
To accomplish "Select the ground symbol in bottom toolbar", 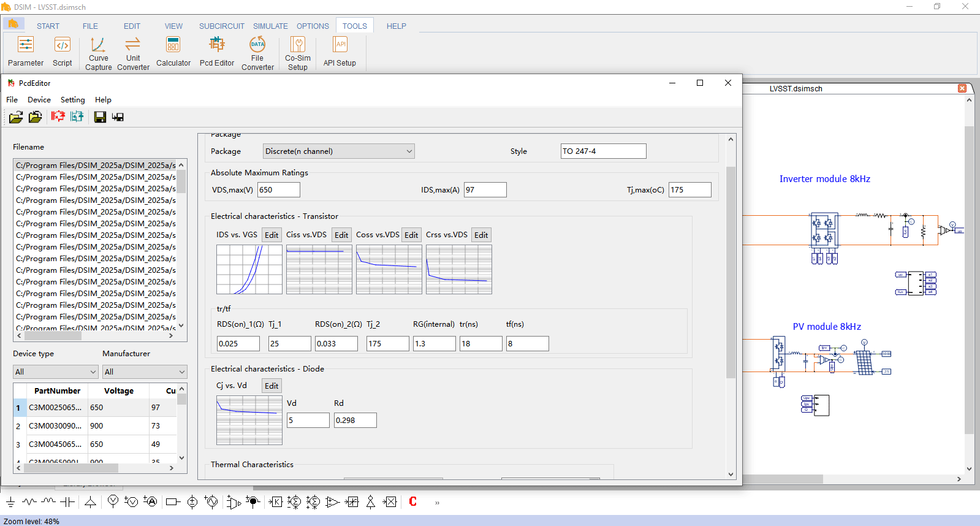I will 10,502.
